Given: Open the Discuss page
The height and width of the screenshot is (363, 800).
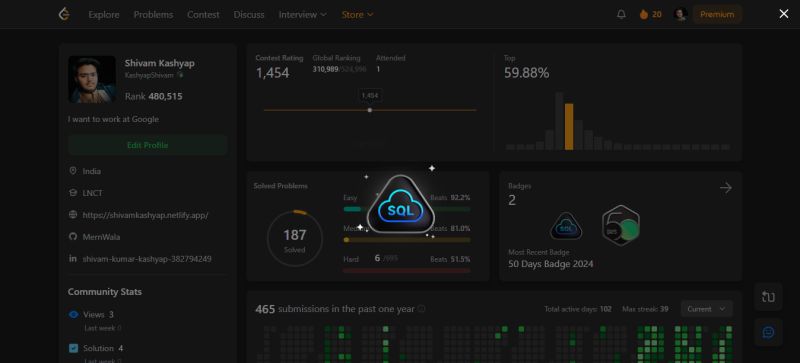Looking at the screenshot, I should 249,15.
